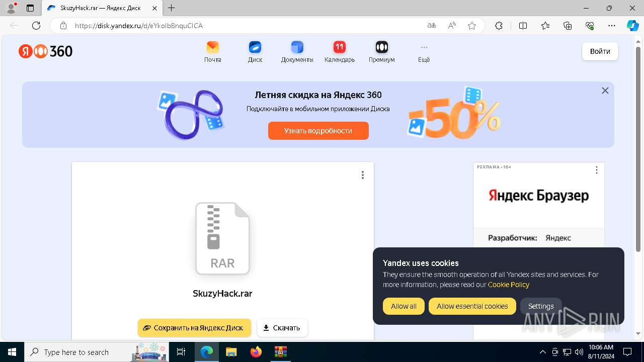Open the Favorites list icon

545,26
